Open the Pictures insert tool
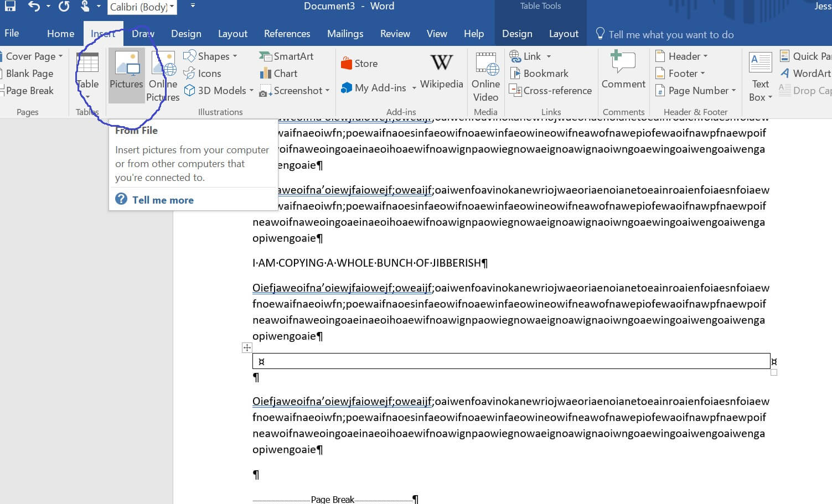The height and width of the screenshot is (504, 832). 126,75
